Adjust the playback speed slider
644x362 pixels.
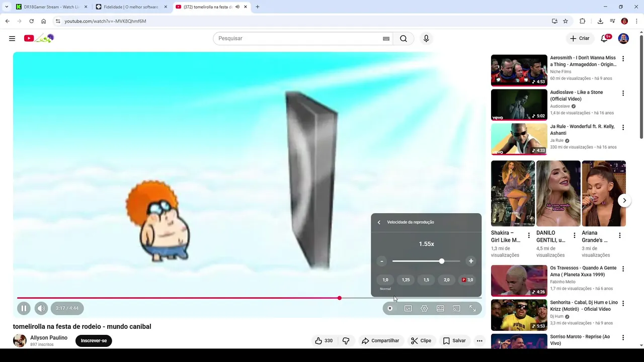pos(426,261)
